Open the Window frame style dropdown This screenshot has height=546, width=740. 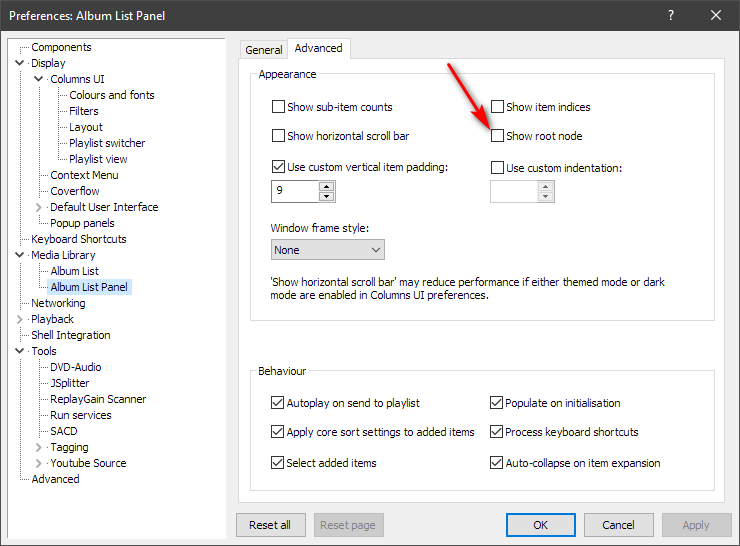pyautogui.click(x=327, y=250)
